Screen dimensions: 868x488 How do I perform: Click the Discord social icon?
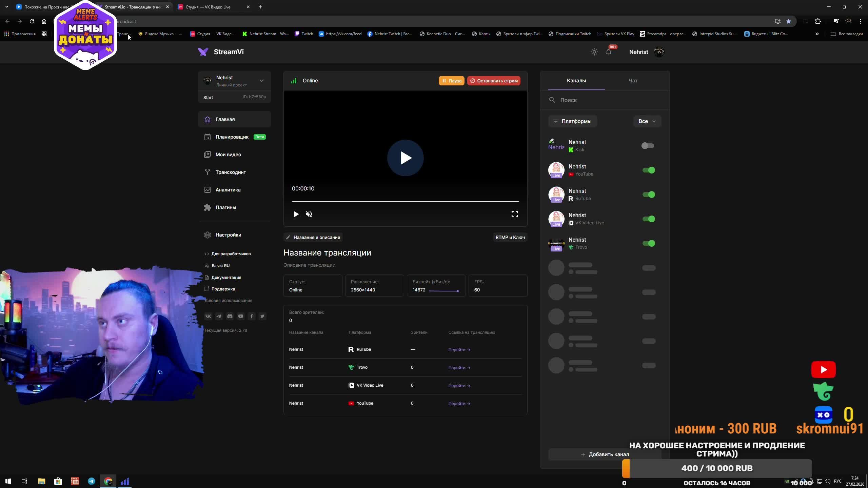230,316
